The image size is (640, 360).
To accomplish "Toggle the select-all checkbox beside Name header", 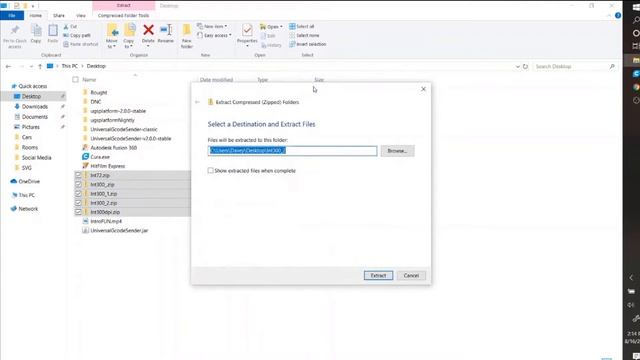I will 75,80.
